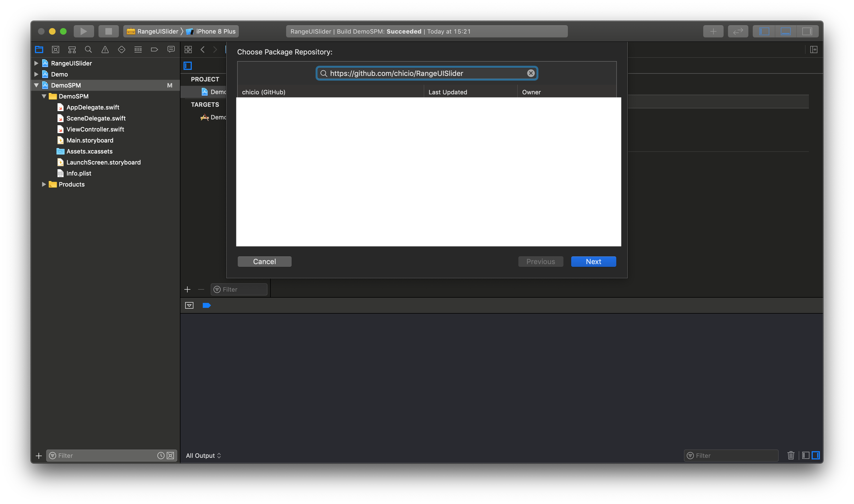
Task: Toggle the Navigator panel visibility
Action: point(764,31)
